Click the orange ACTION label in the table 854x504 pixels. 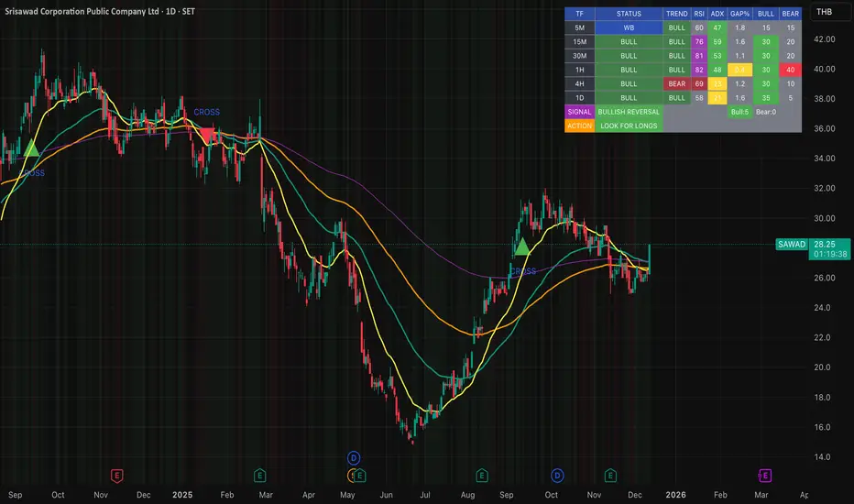point(579,126)
